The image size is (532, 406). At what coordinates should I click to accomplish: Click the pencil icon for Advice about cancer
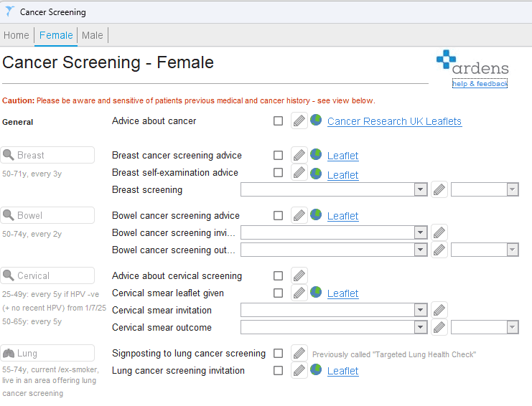pos(299,121)
